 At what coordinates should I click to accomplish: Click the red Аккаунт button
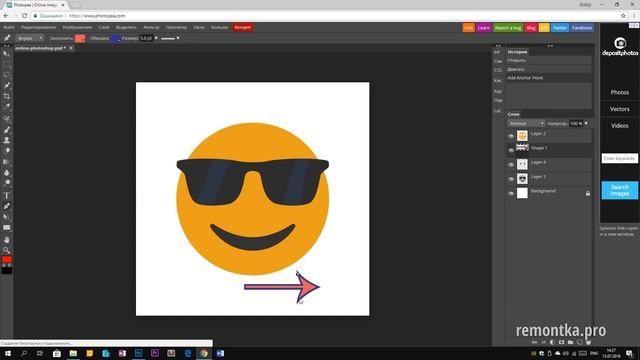(x=243, y=27)
